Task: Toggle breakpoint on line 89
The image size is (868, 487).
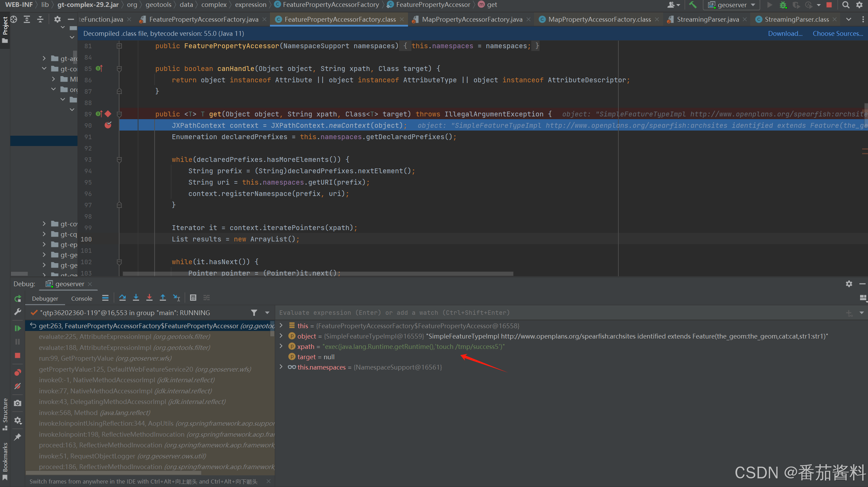Action: pos(108,114)
